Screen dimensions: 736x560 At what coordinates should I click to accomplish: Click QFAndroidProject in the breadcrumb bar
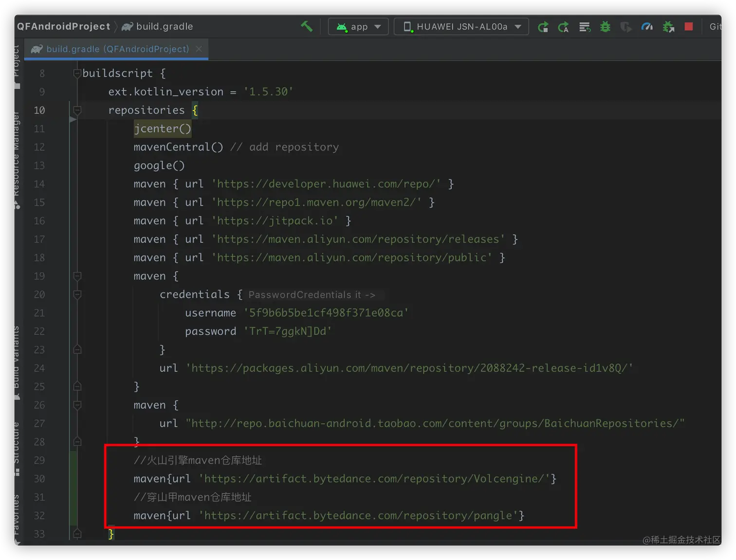[x=64, y=26]
